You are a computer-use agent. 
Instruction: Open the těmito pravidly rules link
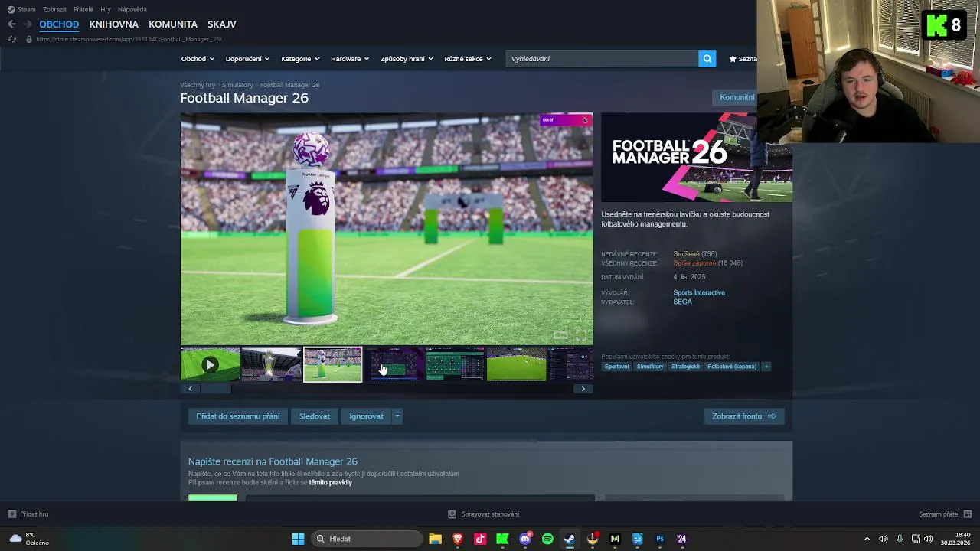pos(331,483)
